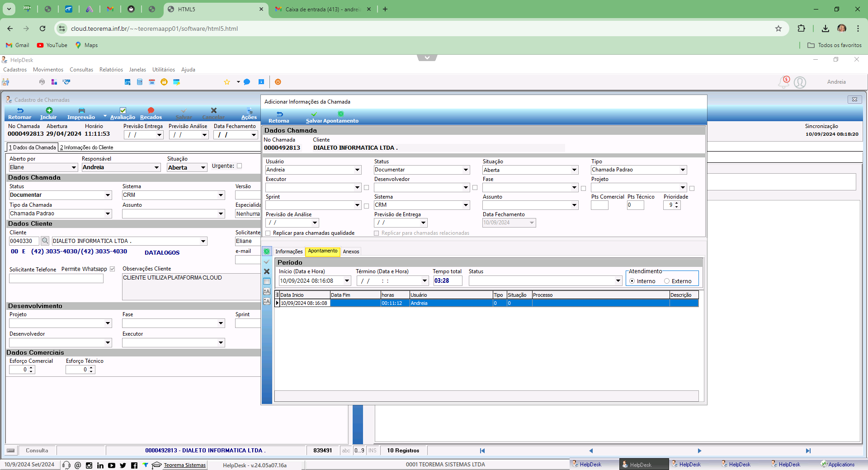Click the Incluir green plus icon
This screenshot has width=868, height=470.
49,110
